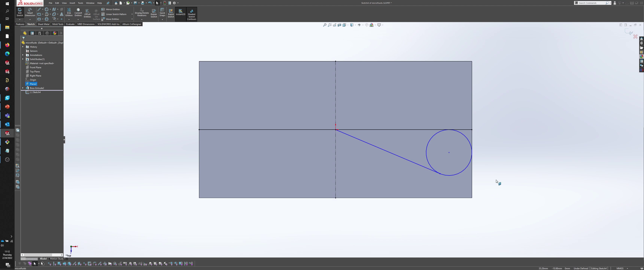644x270 pixels.
Task: Click the Section View icon
Action: pos(339,25)
